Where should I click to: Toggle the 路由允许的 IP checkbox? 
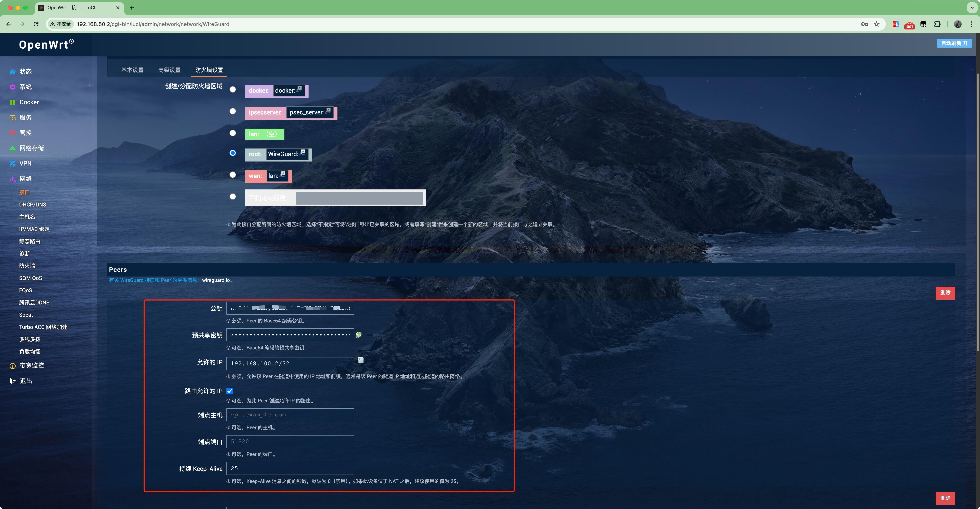pos(230,391)
